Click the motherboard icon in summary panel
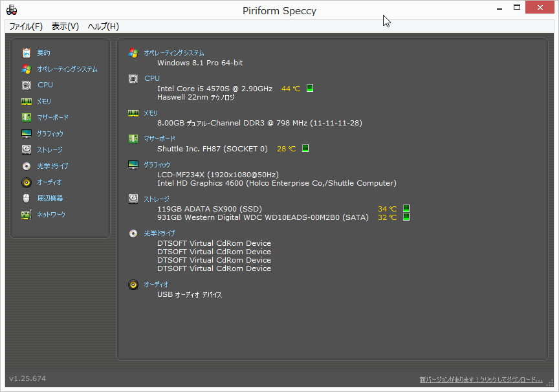The width and height of the screenshot is (559, 392). click(133, 139)
